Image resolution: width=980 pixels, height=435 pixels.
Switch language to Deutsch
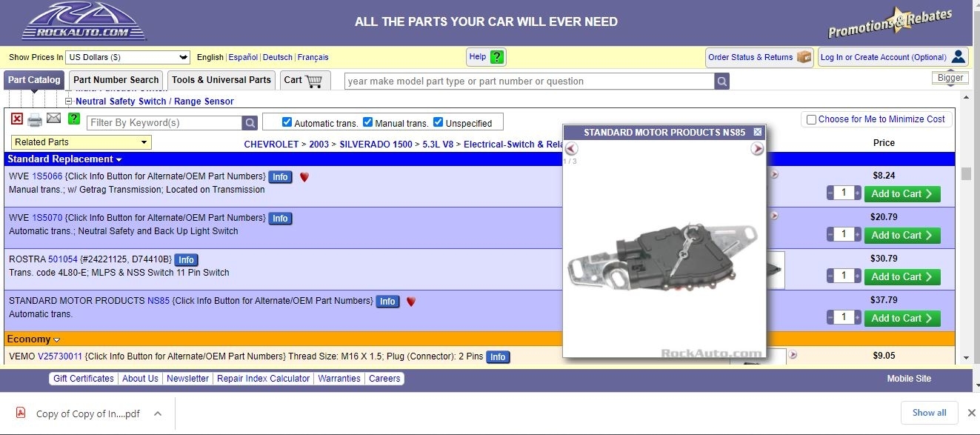click(x=278, y=57)
